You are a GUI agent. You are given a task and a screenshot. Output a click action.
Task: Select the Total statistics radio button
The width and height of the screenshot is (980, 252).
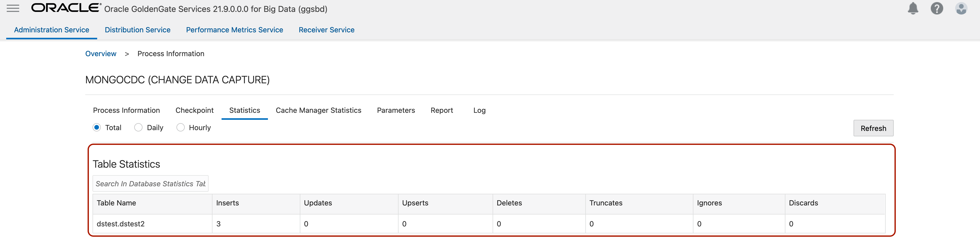[97, 128]
